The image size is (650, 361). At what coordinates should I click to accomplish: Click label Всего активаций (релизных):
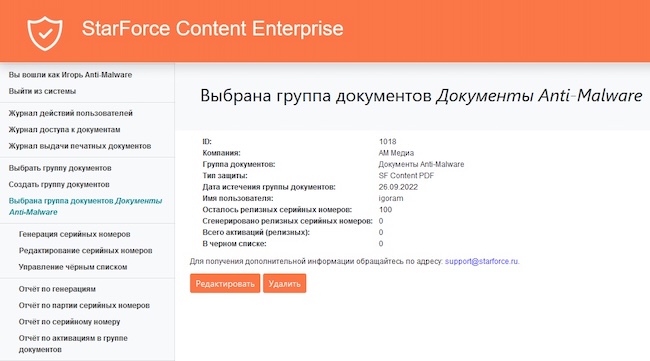[x=256, y=233]
